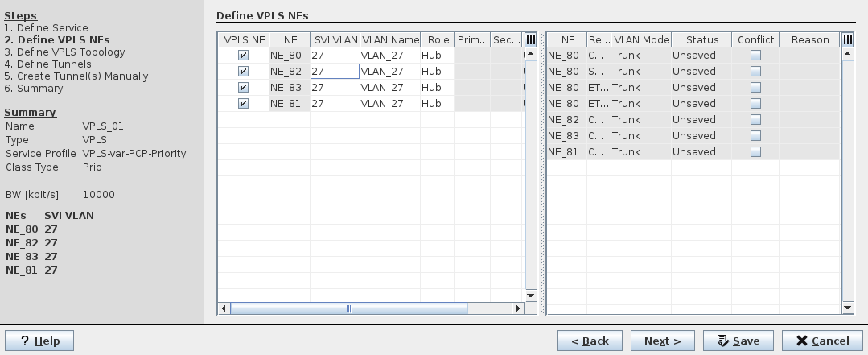Toggle VPLS NE checkbox for NE_83

click(243, 88)
